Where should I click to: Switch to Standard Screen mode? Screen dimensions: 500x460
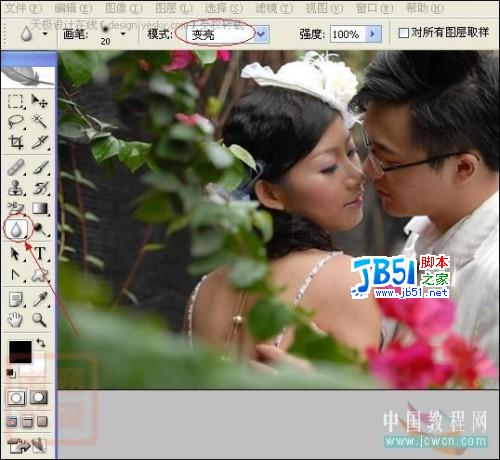[x=12, y=422]
